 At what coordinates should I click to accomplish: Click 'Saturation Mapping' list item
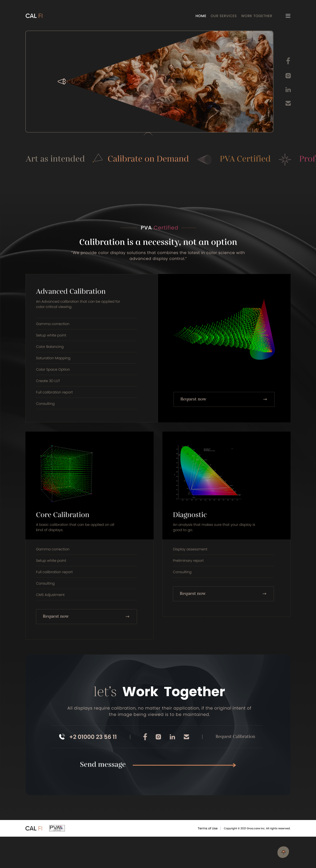tap(53, 358)
